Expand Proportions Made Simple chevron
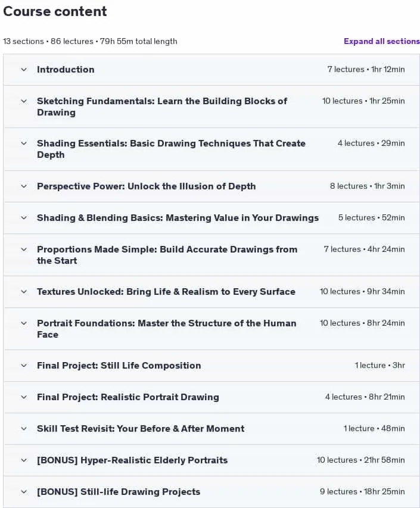 tap(24, 250)
